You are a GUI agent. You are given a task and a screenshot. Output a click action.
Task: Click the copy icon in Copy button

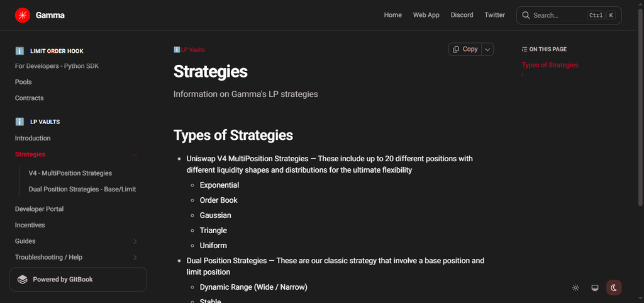pos(456,49)
